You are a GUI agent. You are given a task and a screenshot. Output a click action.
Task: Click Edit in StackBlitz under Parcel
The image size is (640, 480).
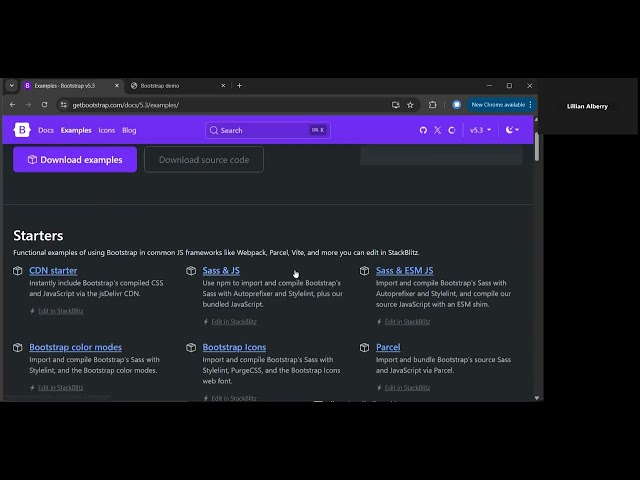pyautogui.click(x=407, y=388)
